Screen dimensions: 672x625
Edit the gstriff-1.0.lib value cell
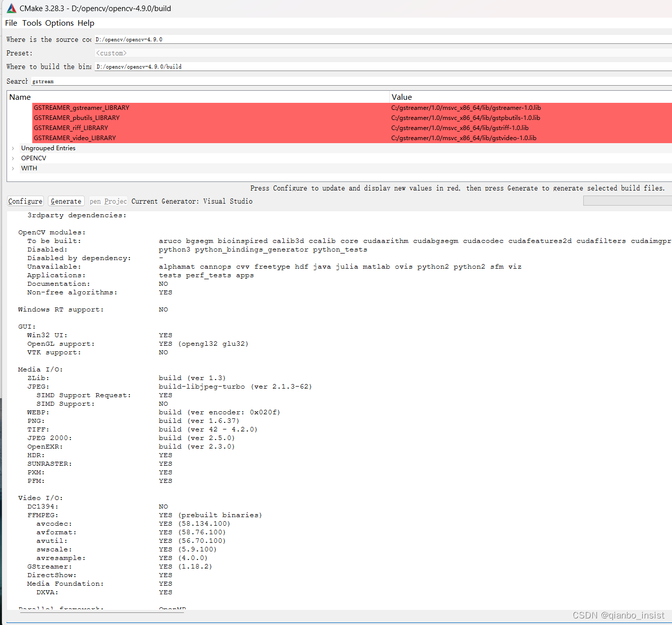coord(531,128)
